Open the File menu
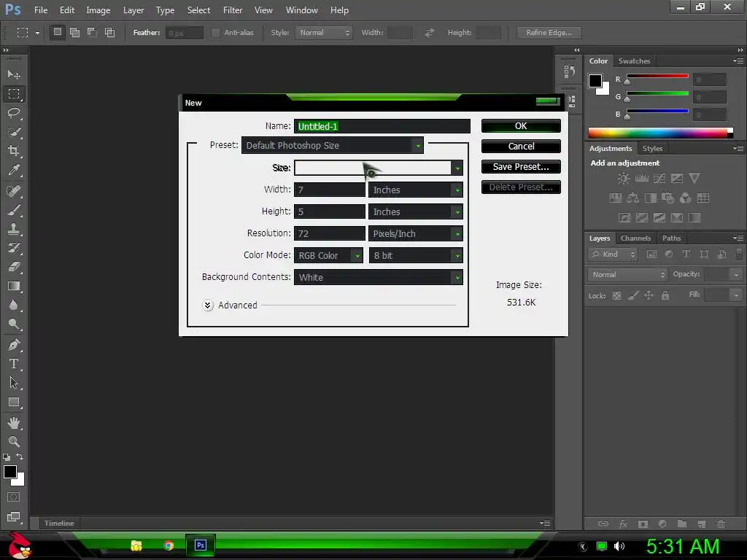This screenshot has height=560, width=747. click(x=41, y=10)
